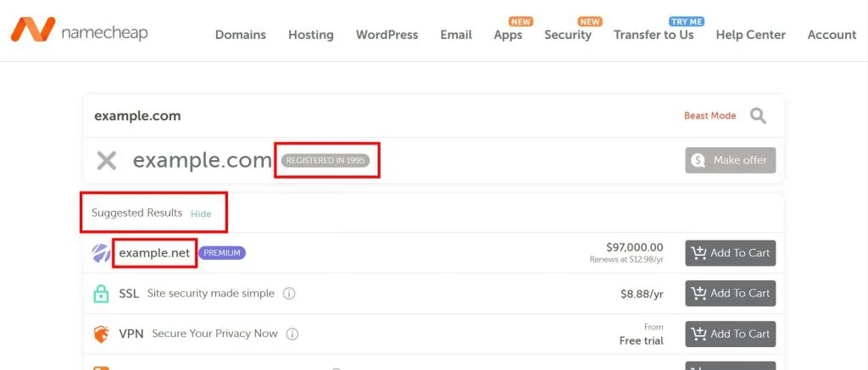868x370 pixels.
Task: Click the large example.com result name
Action: click(x=202, y=160)
